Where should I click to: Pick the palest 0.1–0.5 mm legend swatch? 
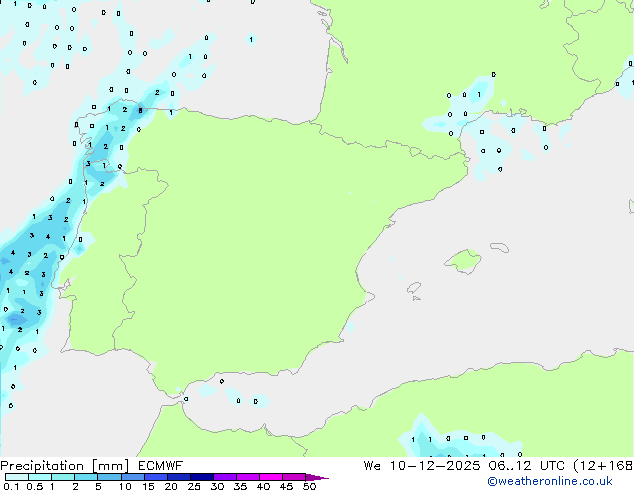click(17, 477)
